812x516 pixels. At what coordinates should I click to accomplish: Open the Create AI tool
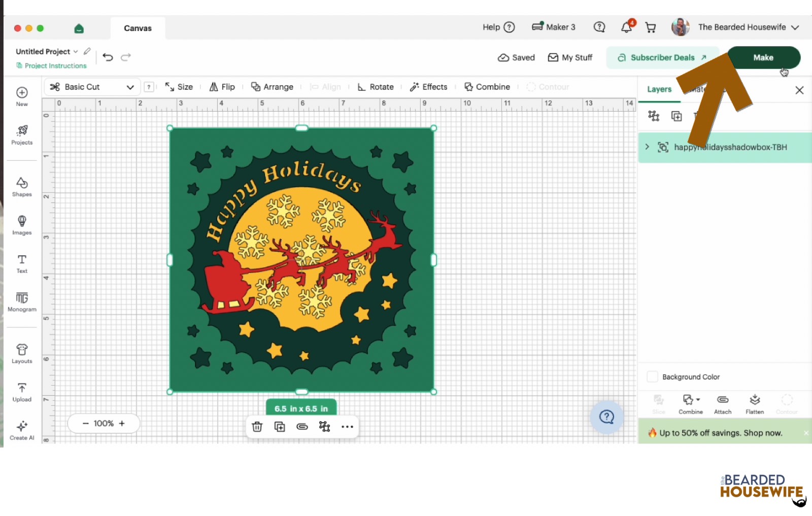(22, 430)
